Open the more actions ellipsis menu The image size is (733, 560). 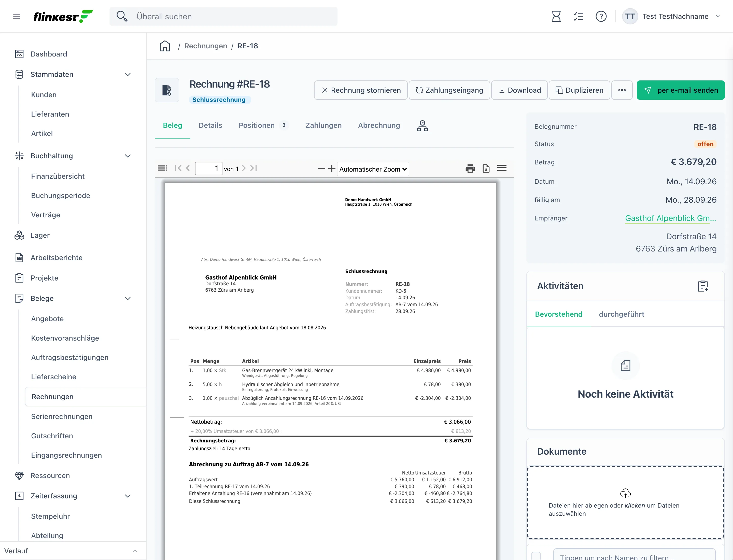pos(622,90)
